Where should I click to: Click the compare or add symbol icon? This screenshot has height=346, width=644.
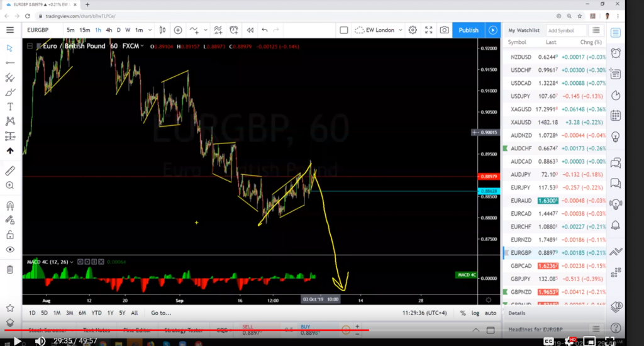coord(178,30)
